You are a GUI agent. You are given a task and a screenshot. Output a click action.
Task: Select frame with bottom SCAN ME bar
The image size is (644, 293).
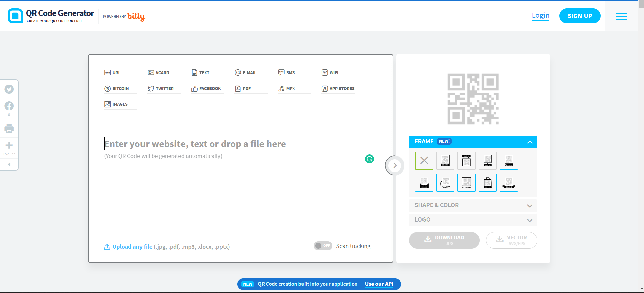[445, 160]
